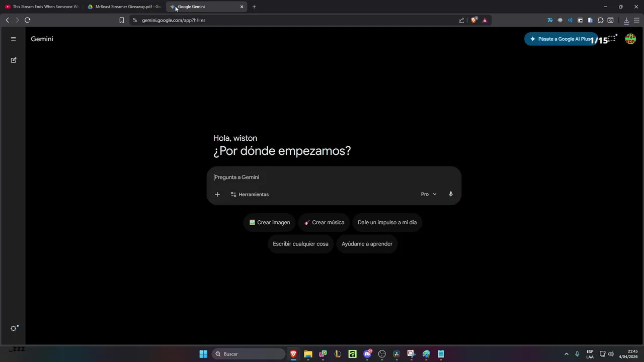Open the React atom extension icon

click(x=560, y=20)
